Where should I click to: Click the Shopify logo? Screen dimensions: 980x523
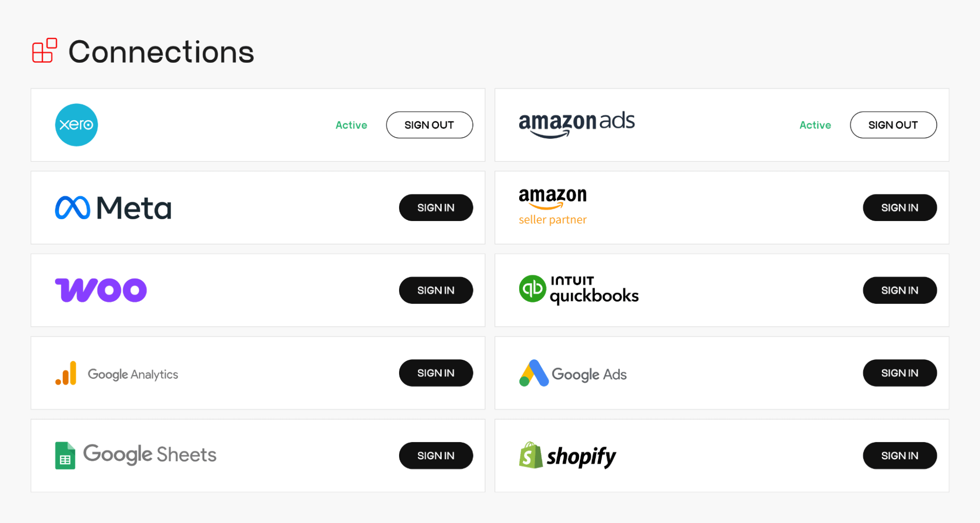point(567,455)
